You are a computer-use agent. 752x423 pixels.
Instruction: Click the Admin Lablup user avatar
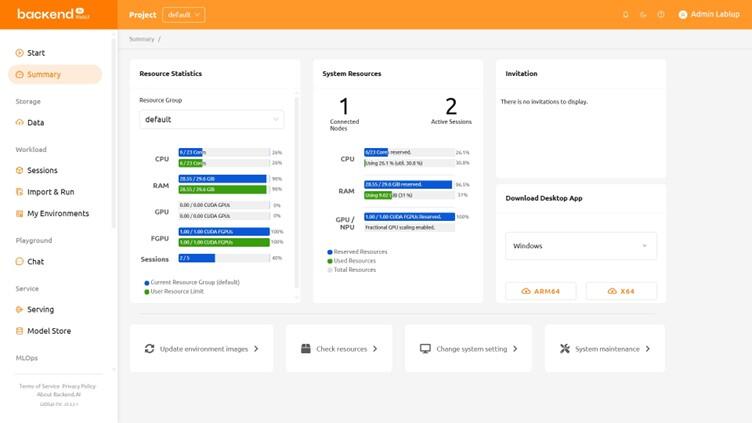pos(683,15)
